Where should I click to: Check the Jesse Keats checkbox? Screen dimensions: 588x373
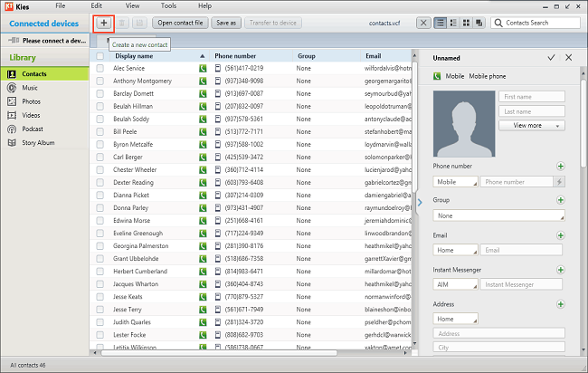[100, 297]
